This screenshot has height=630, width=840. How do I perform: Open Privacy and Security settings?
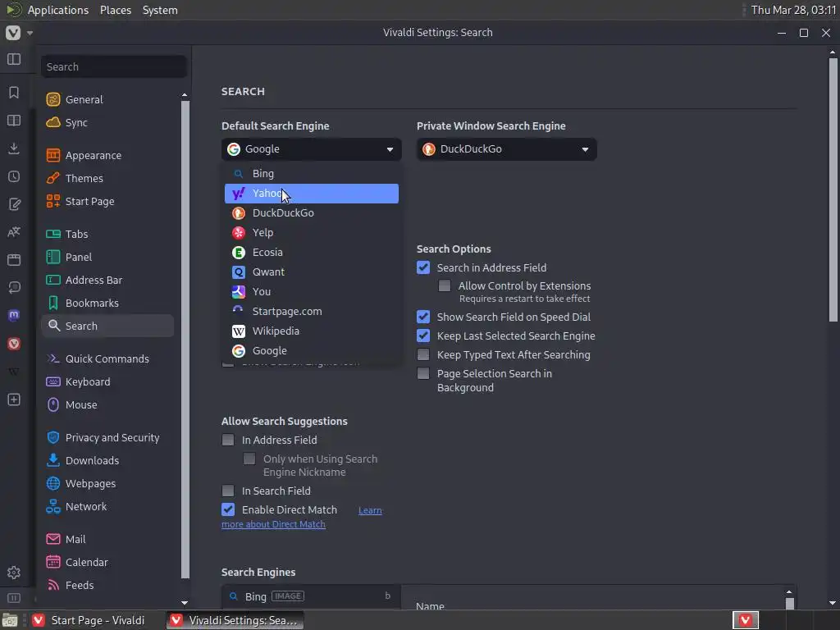[x=107, y=438]
